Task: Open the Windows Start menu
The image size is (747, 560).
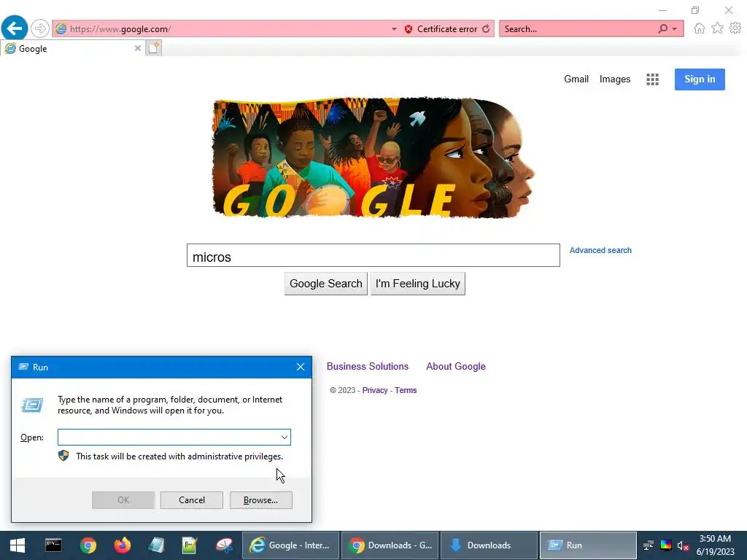Action: pyautogui.click(x=18, y=545)
